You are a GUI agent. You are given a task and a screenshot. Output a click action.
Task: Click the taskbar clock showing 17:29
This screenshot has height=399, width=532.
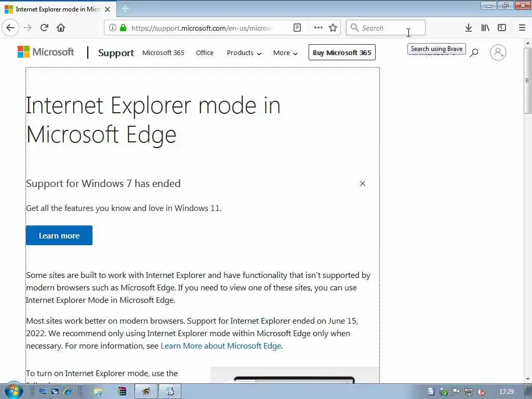(506, 392)
